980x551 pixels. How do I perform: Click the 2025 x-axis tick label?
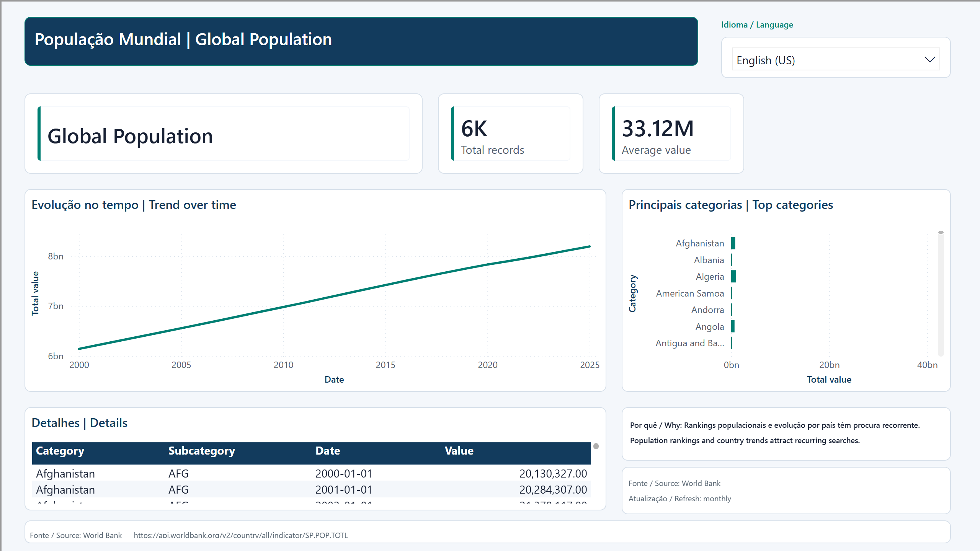590,365
